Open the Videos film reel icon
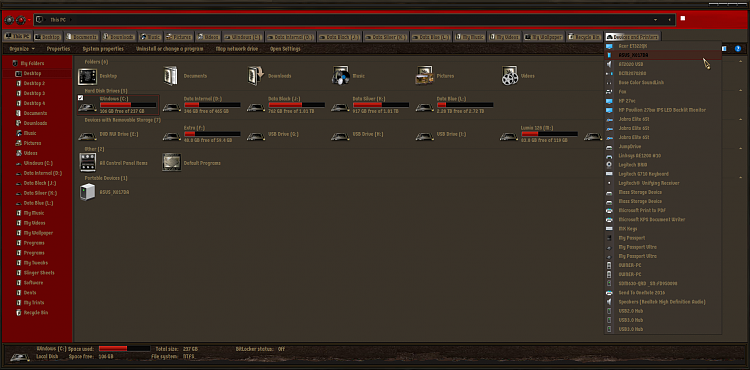The image size is (750, 370). pos(509,76)
